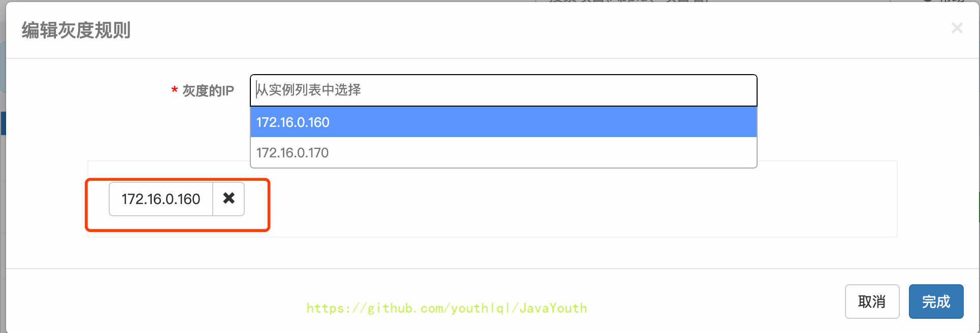
Task: Focus the 从实例列表中选择 input box
Action: [x=503, y=90]
